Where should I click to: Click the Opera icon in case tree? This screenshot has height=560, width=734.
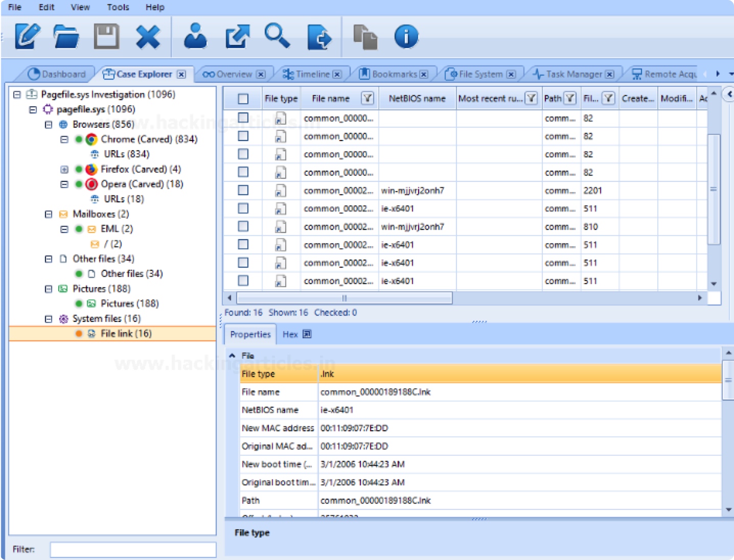pyautogui.click(x=91, y=184)
